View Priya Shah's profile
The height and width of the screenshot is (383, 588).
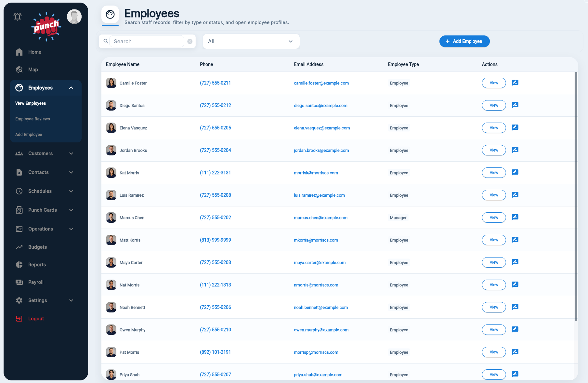click(494, 375)
